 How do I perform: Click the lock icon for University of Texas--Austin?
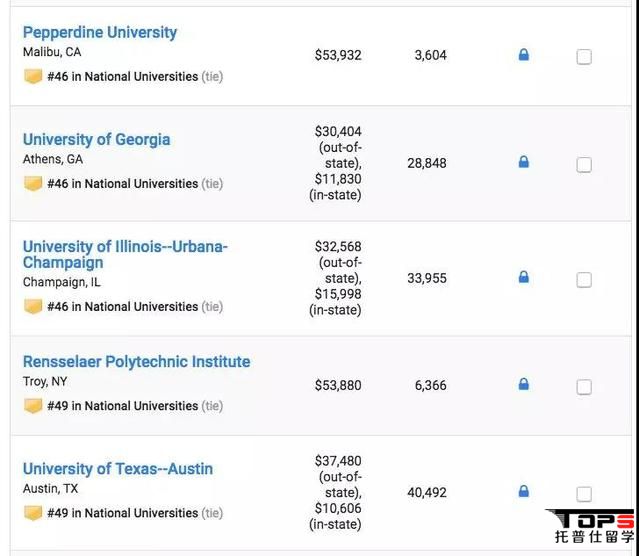[x=524, y=491]
